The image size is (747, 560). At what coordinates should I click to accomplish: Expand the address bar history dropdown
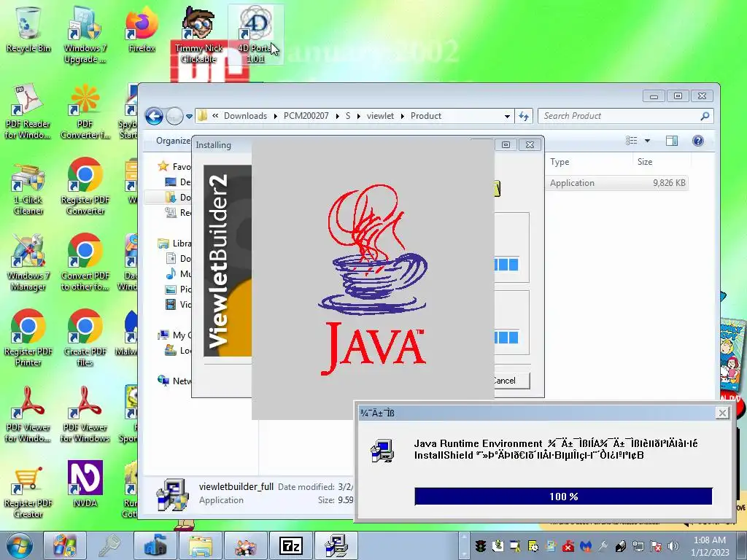507,116
